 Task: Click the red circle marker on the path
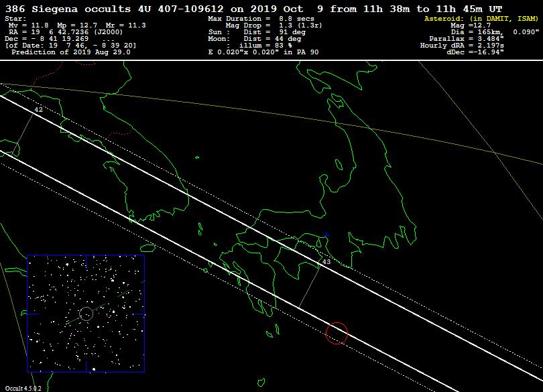coord(337,333)
